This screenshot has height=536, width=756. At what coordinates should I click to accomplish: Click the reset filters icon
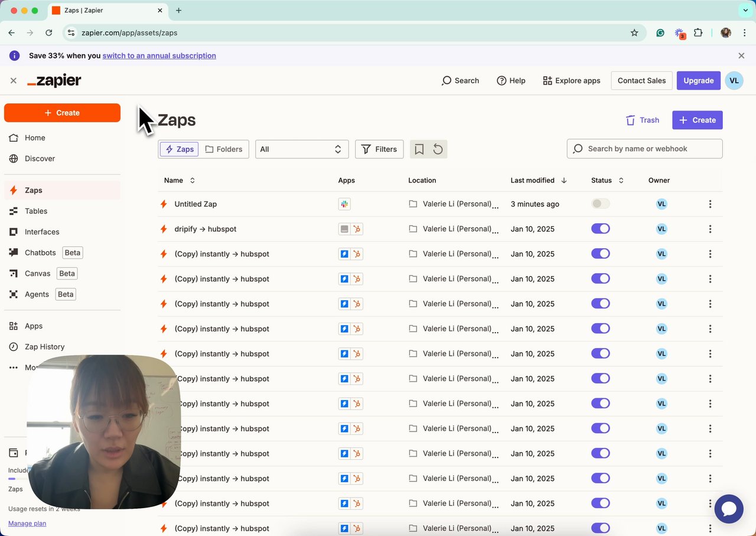[438, 150]
